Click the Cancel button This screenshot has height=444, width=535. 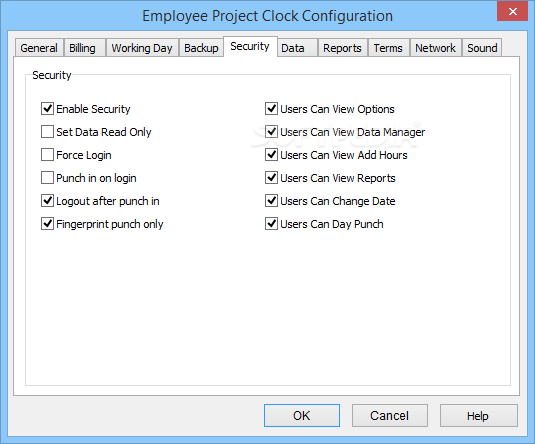point(390,416)
